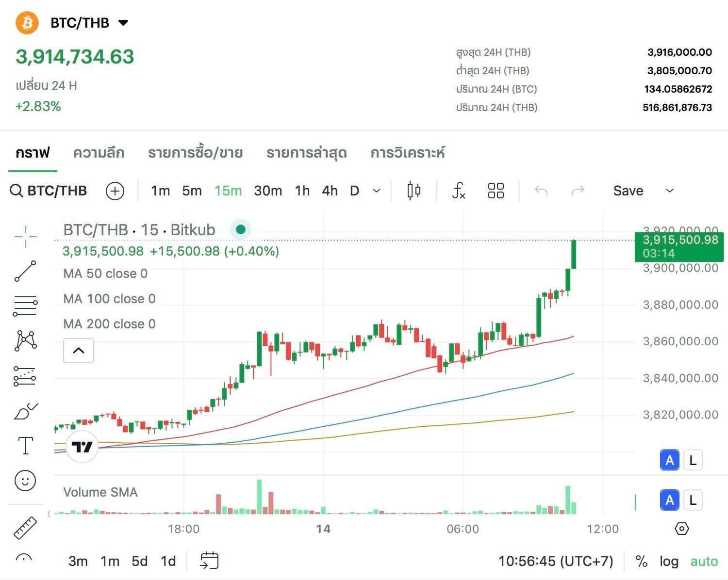Toggle auto scale 'A' on price axis
This screenshot has height=580, width=728.
pos(670,460)
